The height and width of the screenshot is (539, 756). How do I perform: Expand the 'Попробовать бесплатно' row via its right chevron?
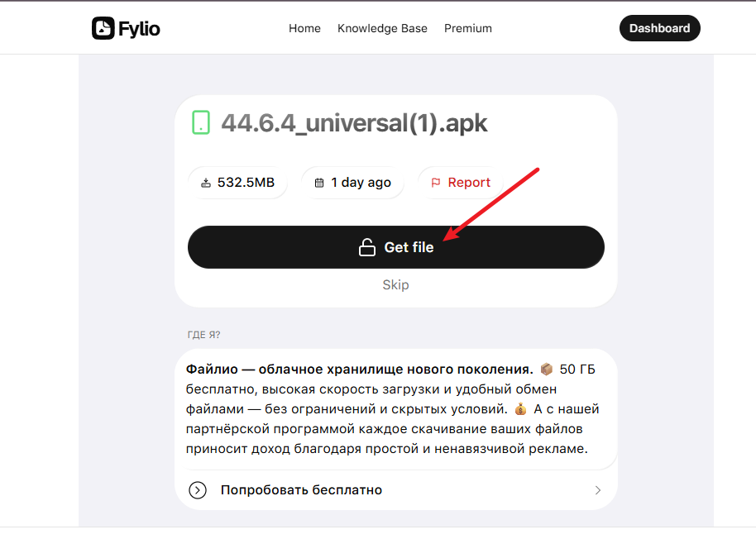[597, 489]
